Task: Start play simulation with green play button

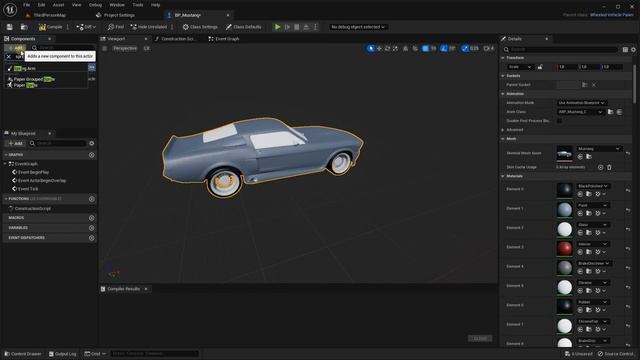Action: (x=278, y=27)
